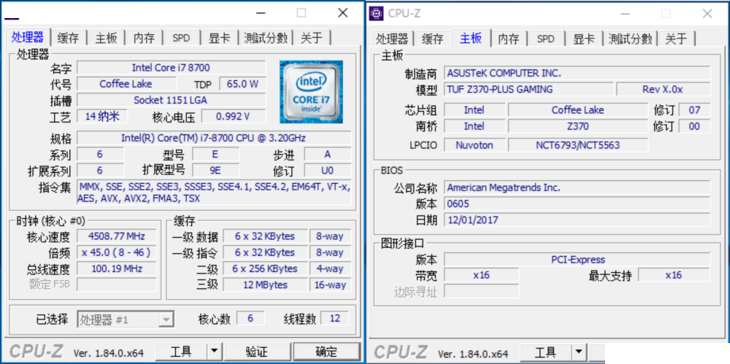Screen dimensions: 730x364
Task: Open the 主板 tab in the left window
Action: 106,38
